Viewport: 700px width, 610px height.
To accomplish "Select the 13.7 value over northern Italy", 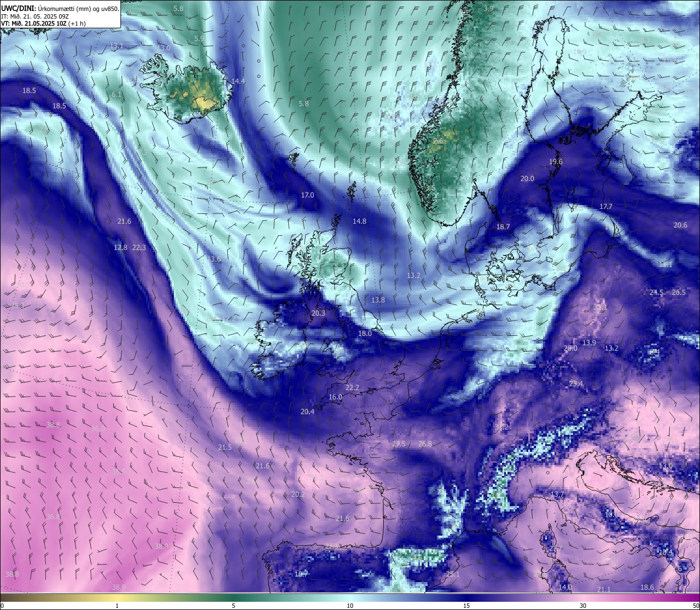I will 557,494.
